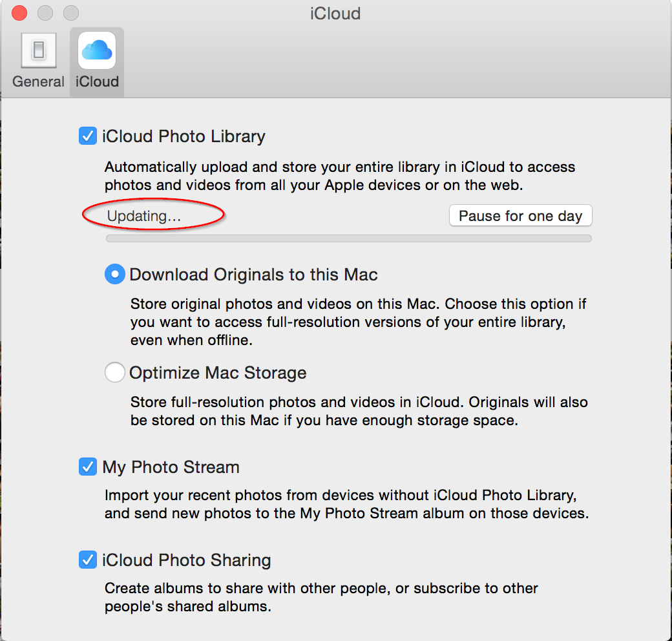
Task: Disable the iCloud Photo Sharing checkbox
Action: (88, 560)
